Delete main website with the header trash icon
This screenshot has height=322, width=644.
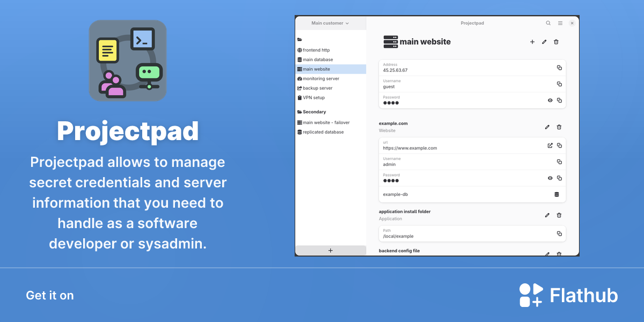556,42
